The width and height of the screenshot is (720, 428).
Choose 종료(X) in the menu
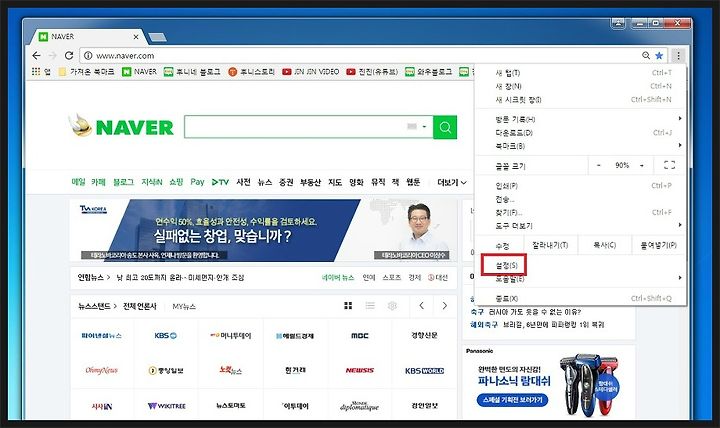(580, 298)
